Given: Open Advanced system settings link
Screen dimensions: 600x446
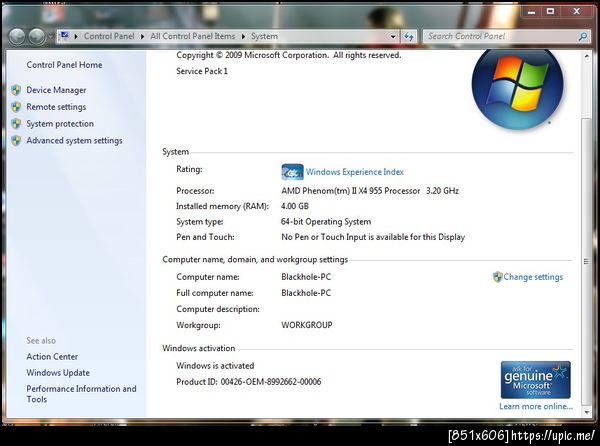Looking at the screenshot, I should click(74, 141).
